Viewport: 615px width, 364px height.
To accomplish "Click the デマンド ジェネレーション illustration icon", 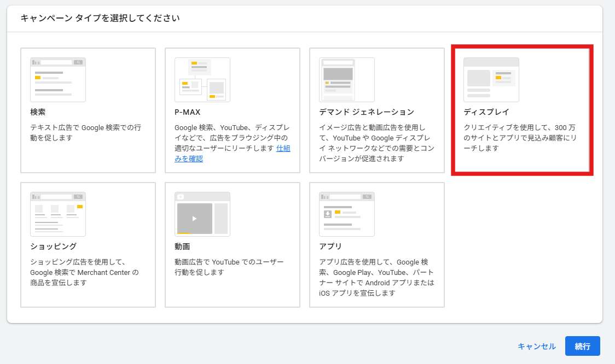I will (346, 80).
